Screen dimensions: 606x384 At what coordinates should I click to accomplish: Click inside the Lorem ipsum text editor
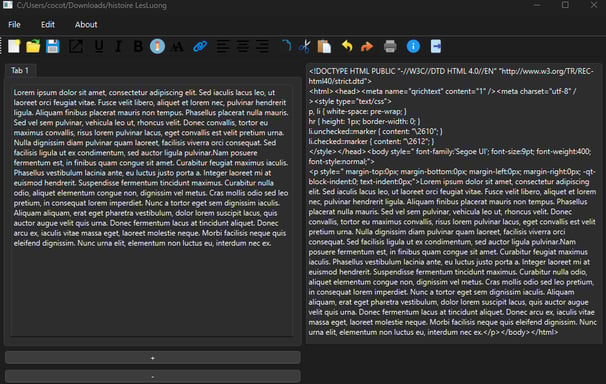(x=152, y=211)
